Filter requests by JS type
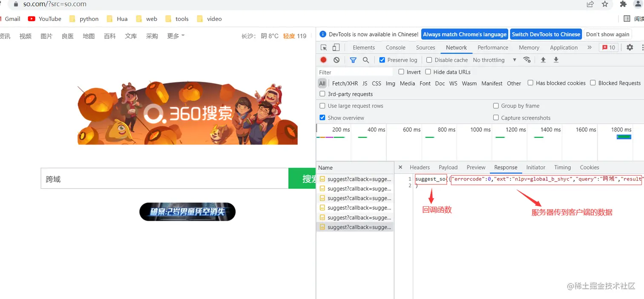644x299 pixels. (x=365, y=83)
